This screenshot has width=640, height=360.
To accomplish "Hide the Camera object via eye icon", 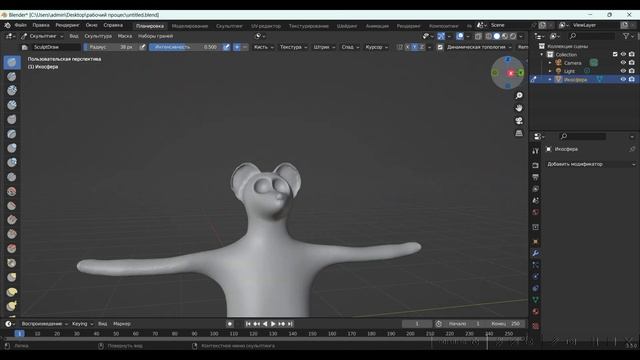I will [x=623, y=63].
